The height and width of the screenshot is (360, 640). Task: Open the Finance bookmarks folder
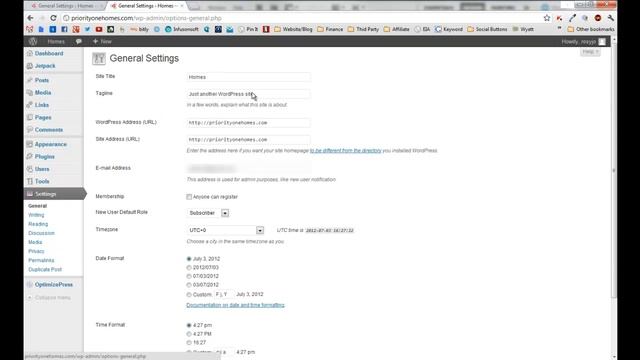click(x=330, y=29)
